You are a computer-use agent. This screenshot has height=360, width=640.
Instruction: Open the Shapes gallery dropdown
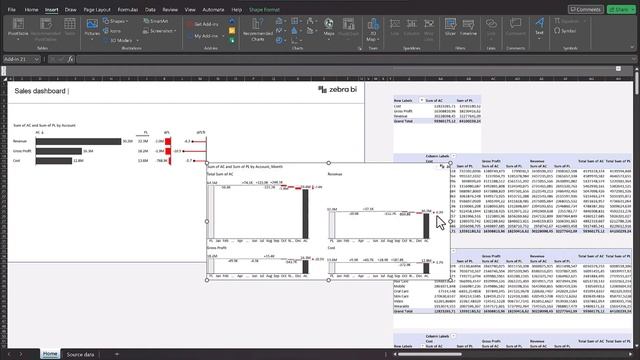[116, 21]
